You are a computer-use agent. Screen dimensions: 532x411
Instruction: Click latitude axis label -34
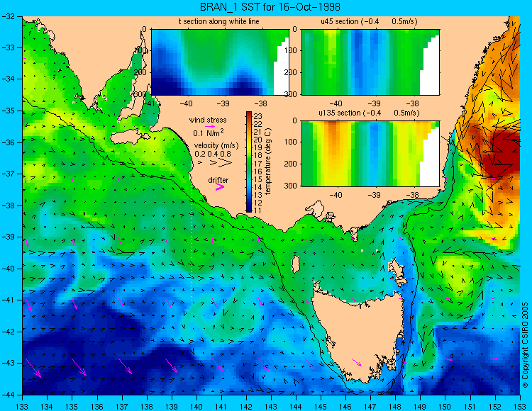tap(9, 79)
